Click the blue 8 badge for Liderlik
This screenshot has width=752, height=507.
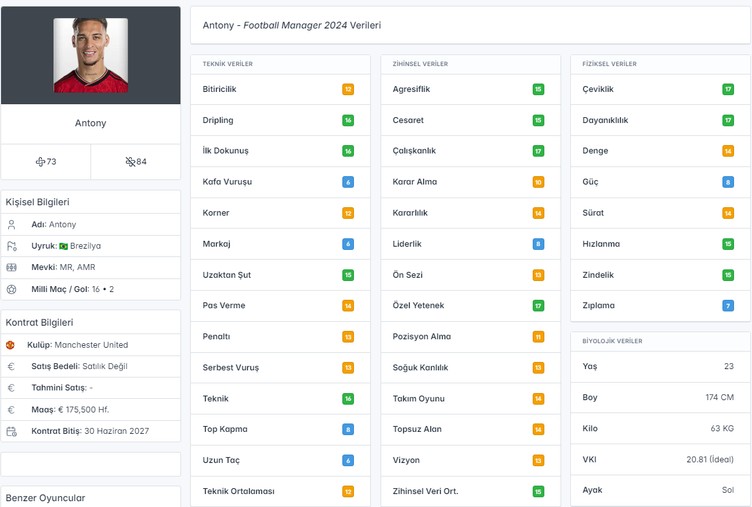[538, 244]
